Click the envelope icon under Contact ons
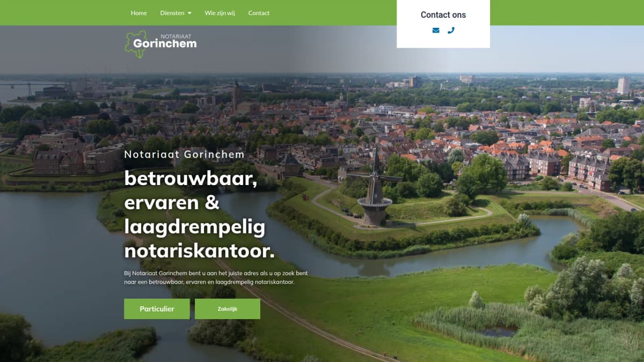The height and width of the screenshot is (362, 644). [x=436, y=30]
